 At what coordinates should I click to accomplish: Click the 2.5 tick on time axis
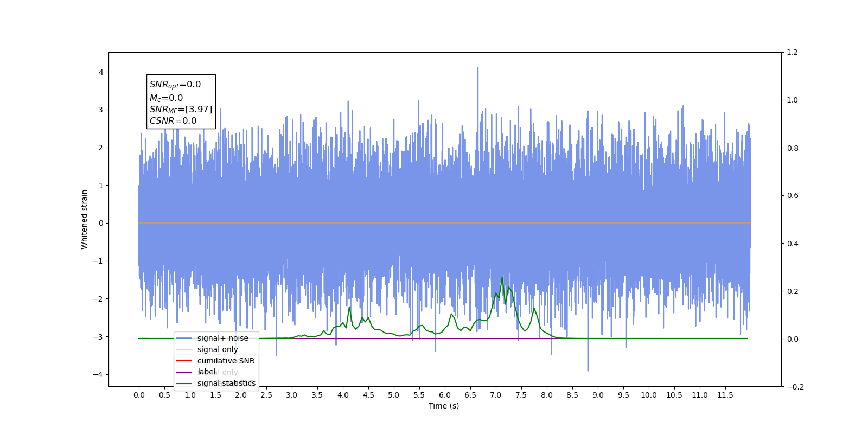click(266, 395)
